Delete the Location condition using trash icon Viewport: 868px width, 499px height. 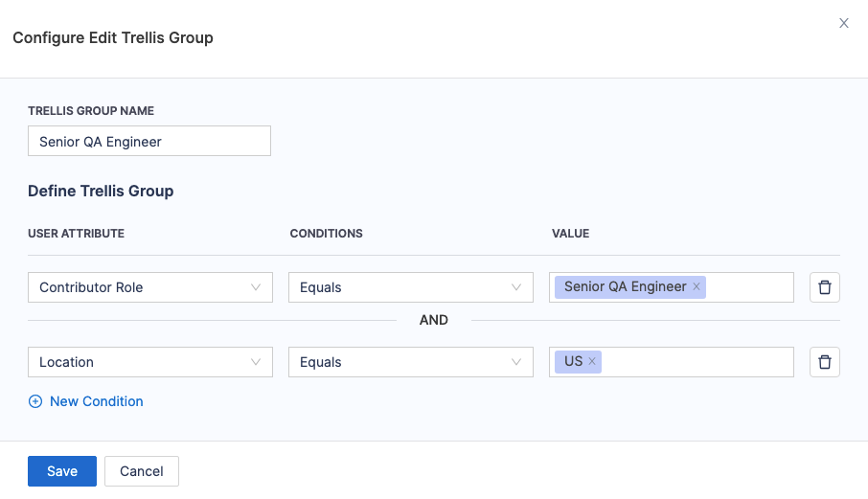pos(824,362)
